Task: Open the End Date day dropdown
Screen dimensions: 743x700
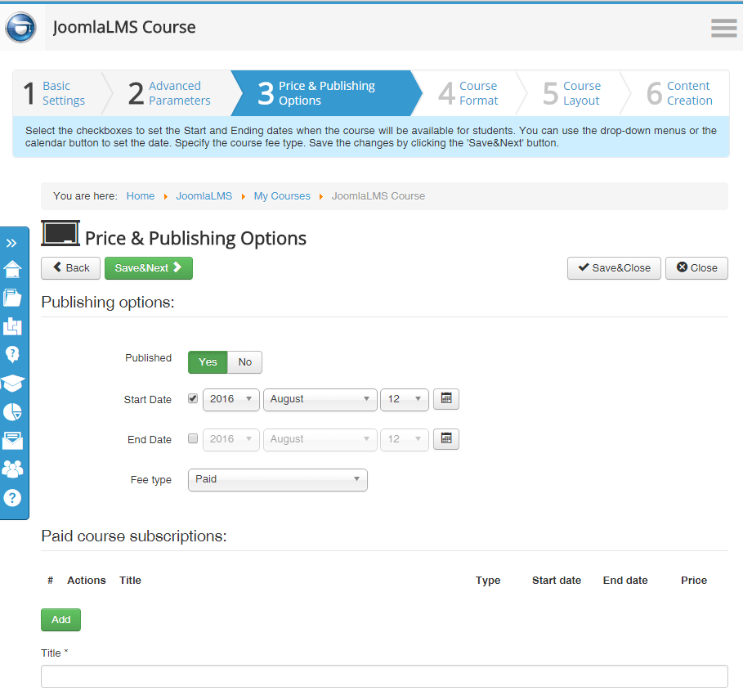Action: point(405,439)
